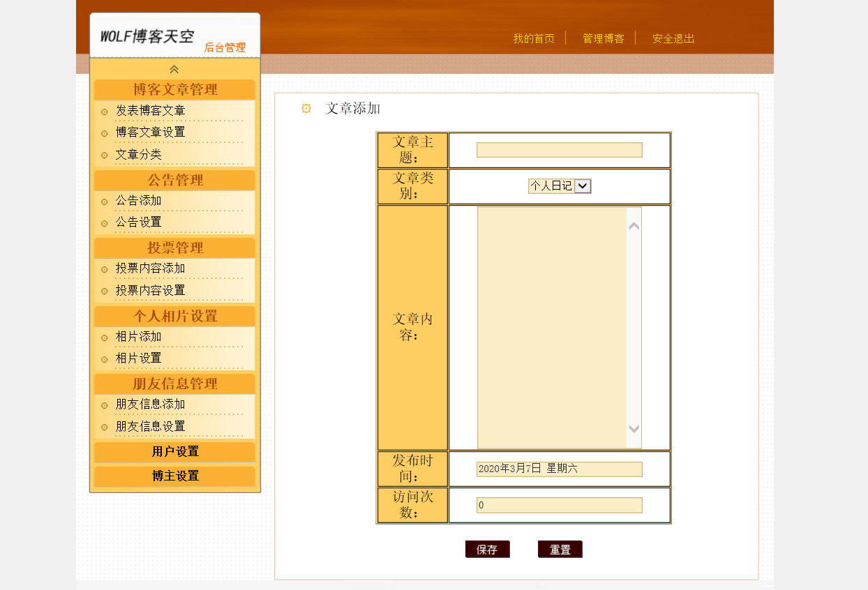Expand 博主设置 section

click(174, 476)
